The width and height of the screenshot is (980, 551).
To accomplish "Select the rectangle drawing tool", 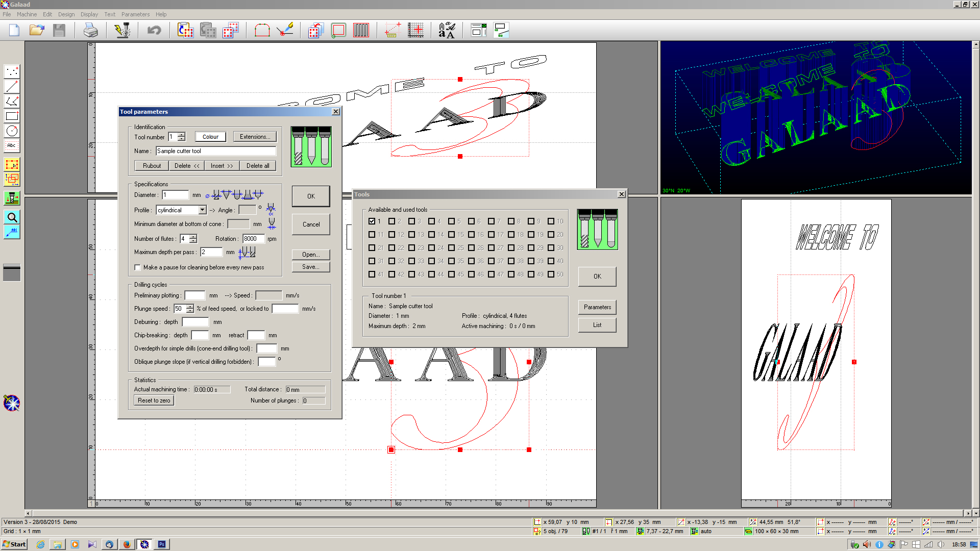I will coord(12,116).
